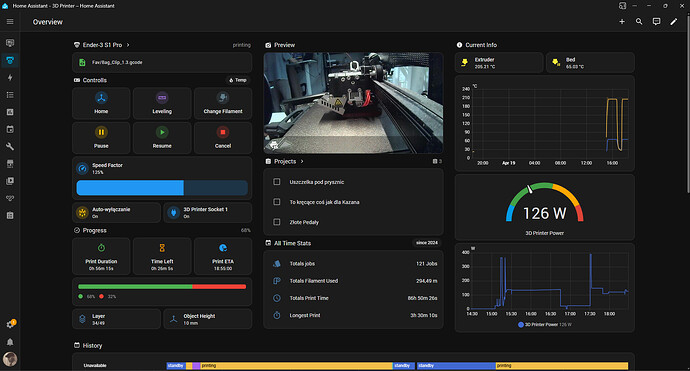Open the Object Height tile

pos(208,319)
